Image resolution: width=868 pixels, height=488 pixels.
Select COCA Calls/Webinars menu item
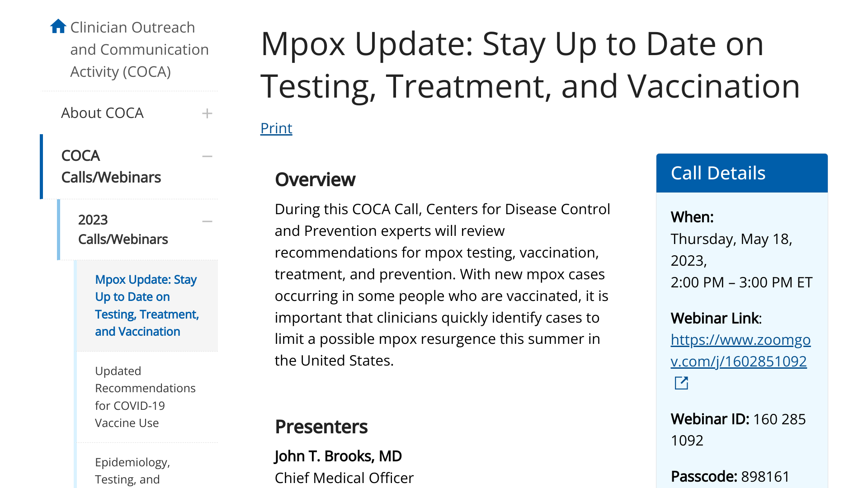coord(111,166)
